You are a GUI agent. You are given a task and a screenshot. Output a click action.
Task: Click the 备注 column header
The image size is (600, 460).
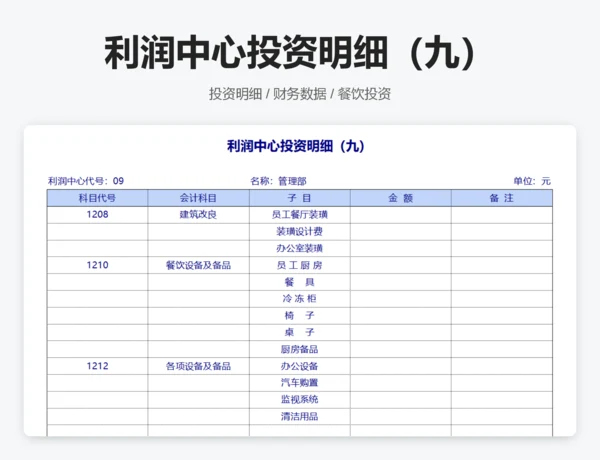(x=502, y=198)
